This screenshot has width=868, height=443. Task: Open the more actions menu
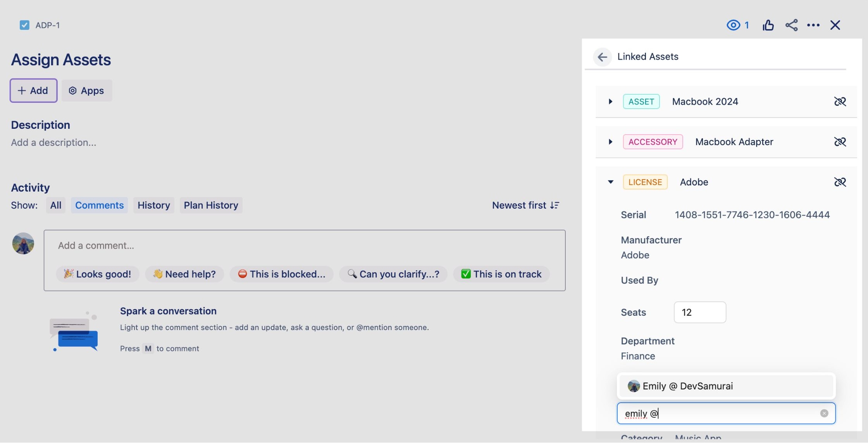click(x=813, y=25)
